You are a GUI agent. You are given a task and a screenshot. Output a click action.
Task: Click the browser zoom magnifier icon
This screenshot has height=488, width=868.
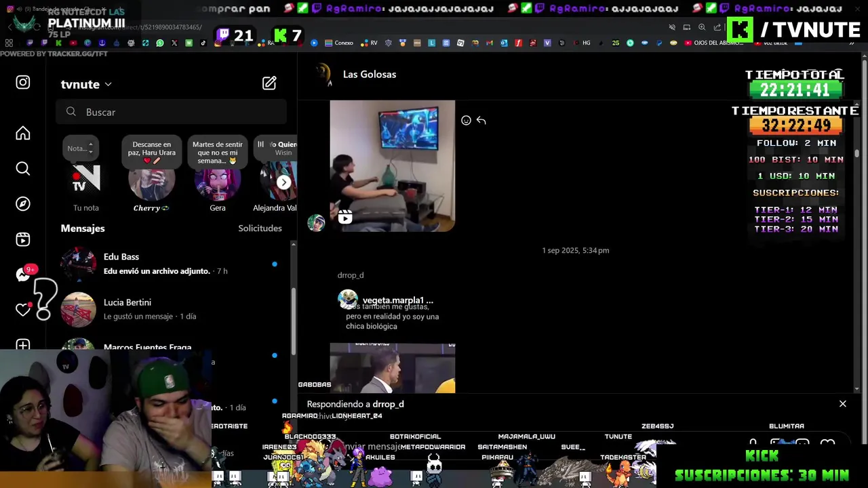[702, 27]
